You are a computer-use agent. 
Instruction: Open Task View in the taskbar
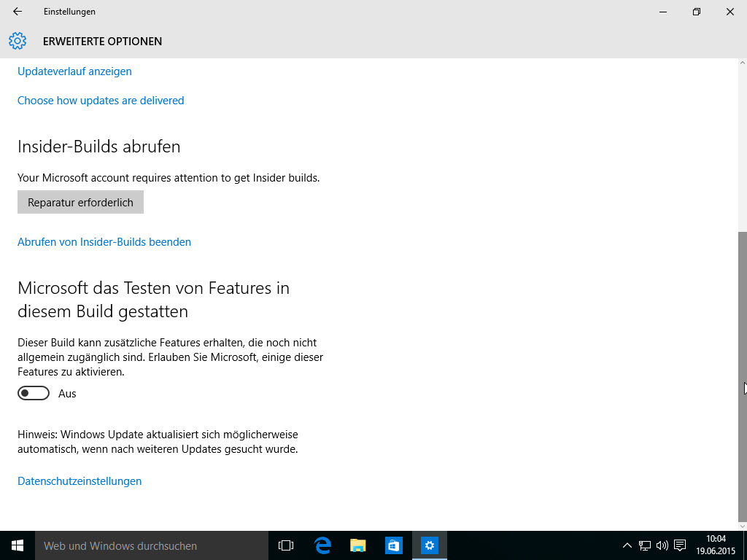[286, 545]
